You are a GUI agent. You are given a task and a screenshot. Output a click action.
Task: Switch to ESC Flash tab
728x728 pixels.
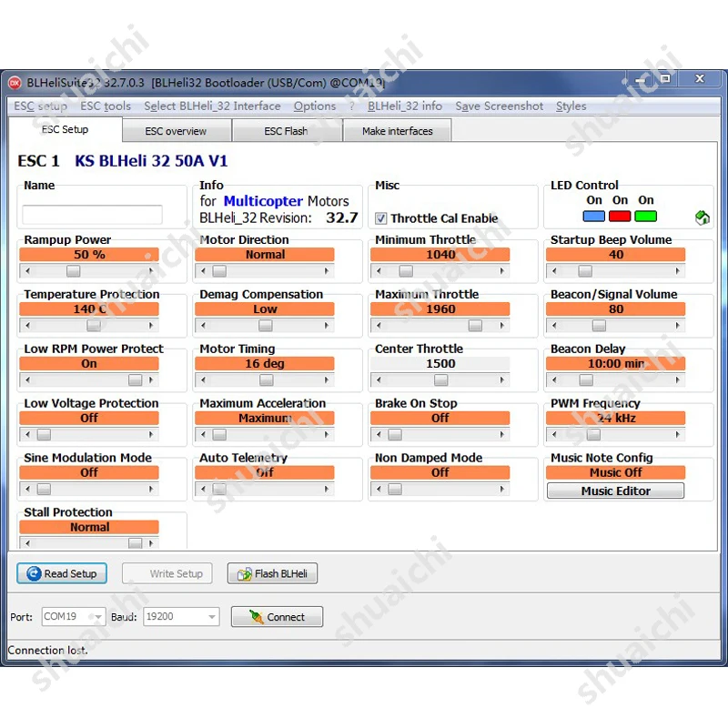coord(286,131)
